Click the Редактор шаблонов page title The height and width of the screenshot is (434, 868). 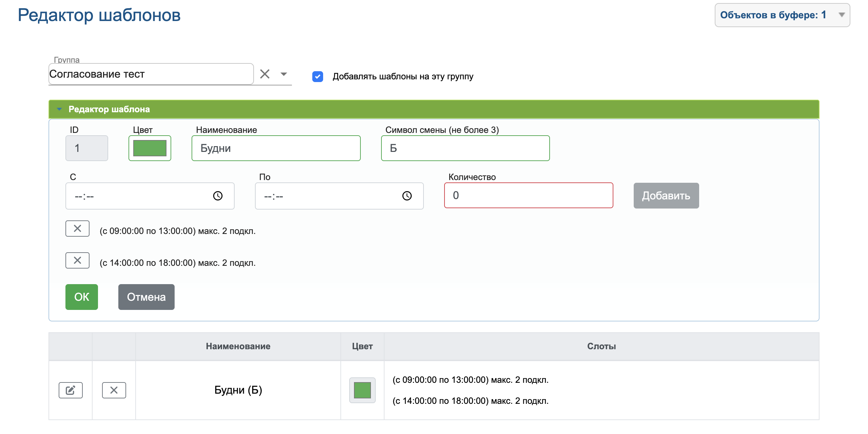[99, 15]
